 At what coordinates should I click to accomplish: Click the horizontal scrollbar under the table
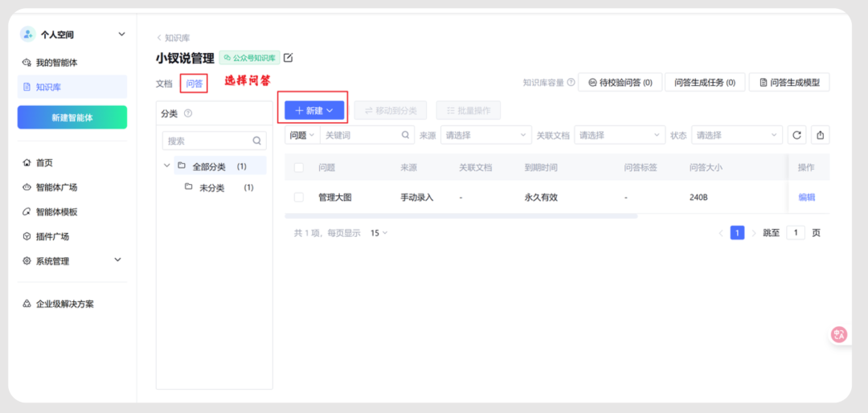[461, 216]
